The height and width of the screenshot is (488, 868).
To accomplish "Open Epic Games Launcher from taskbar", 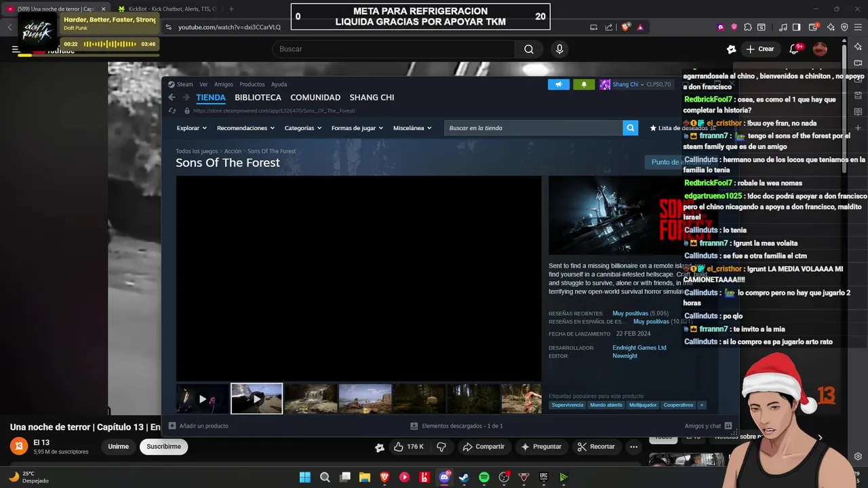I will 544,477.
